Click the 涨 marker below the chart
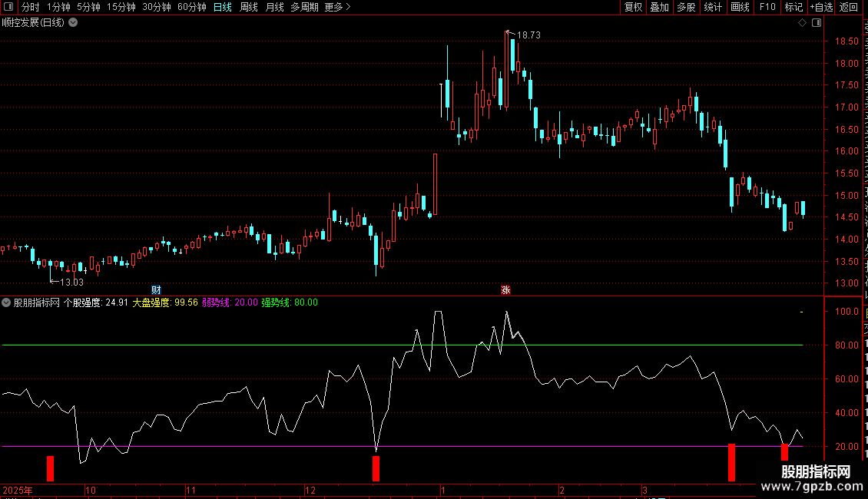 coord(505,290)
